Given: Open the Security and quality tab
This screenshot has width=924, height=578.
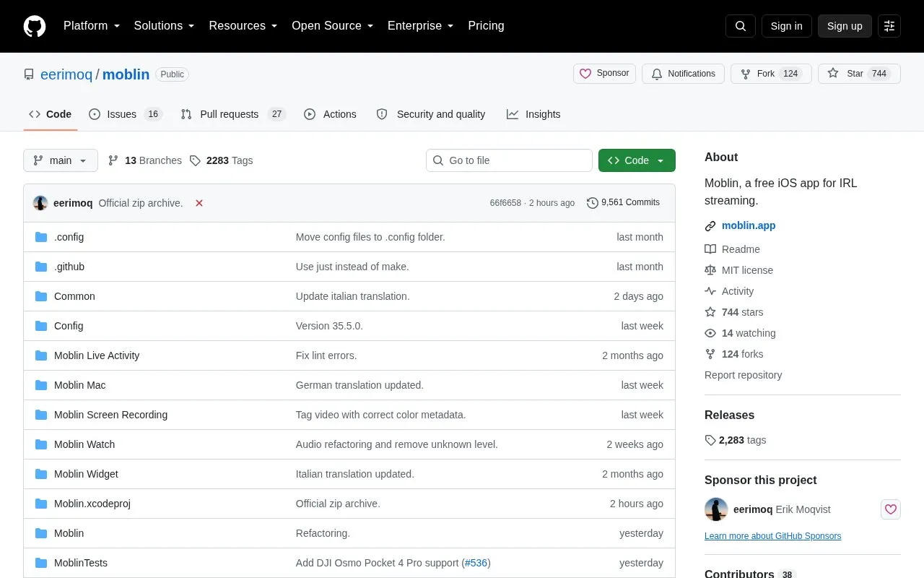Looking at the screenshot, I should point(431,114).
